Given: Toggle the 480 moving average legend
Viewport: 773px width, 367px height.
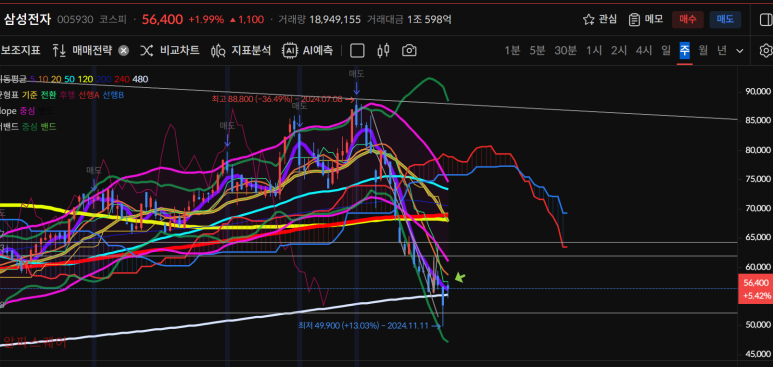Looking at the screenshot, I should 140,79.
